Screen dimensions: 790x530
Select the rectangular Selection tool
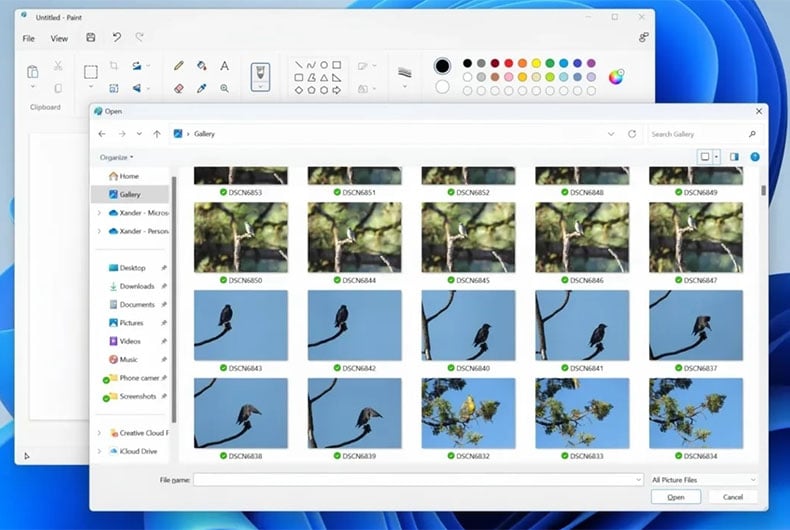91,72
